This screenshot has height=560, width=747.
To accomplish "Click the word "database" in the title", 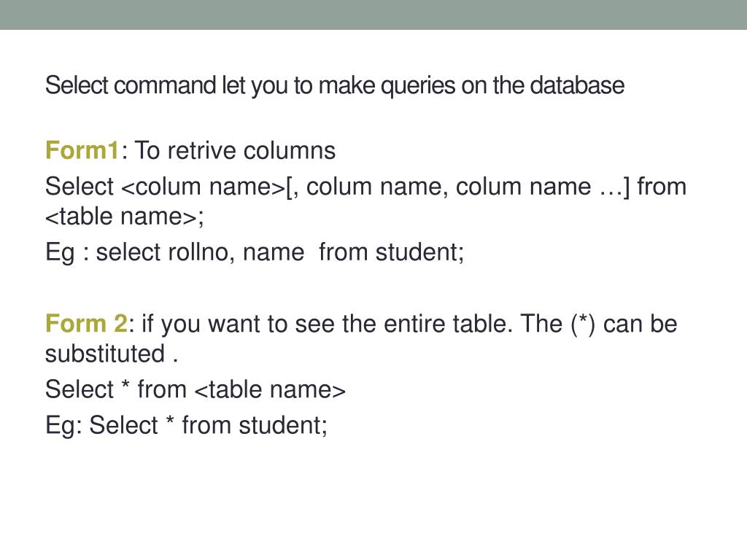I will pyautogui.click(x=577, y=86).
